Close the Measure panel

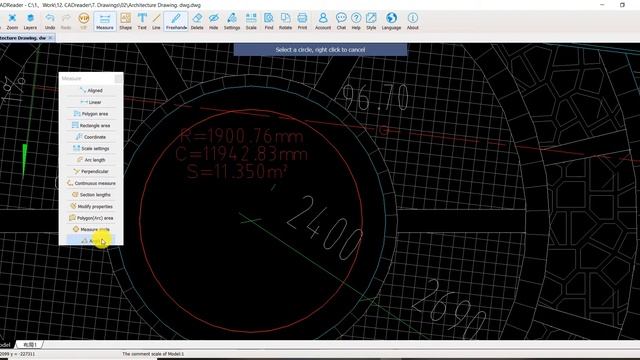[x=118, y=78]
